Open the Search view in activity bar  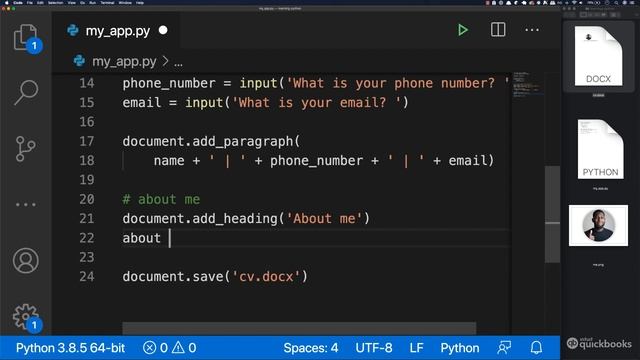pos(26,92)
